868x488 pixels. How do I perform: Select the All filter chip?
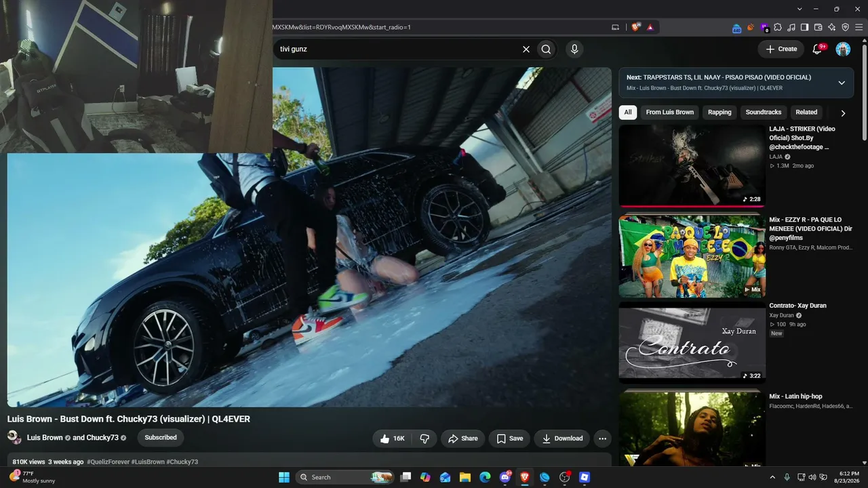coord(628,113)
